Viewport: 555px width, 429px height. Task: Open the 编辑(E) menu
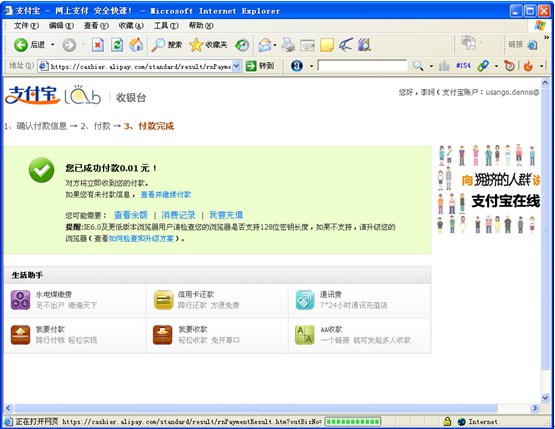61,25
